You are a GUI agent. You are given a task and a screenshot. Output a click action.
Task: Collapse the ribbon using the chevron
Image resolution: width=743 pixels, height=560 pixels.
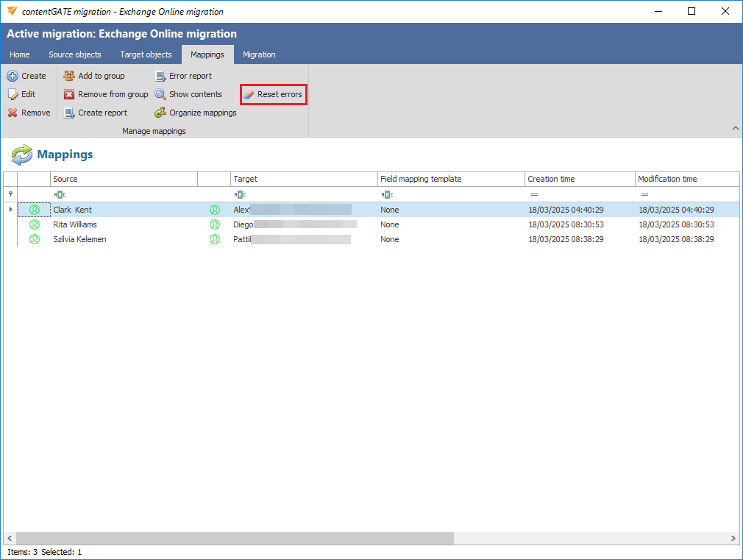735,129
